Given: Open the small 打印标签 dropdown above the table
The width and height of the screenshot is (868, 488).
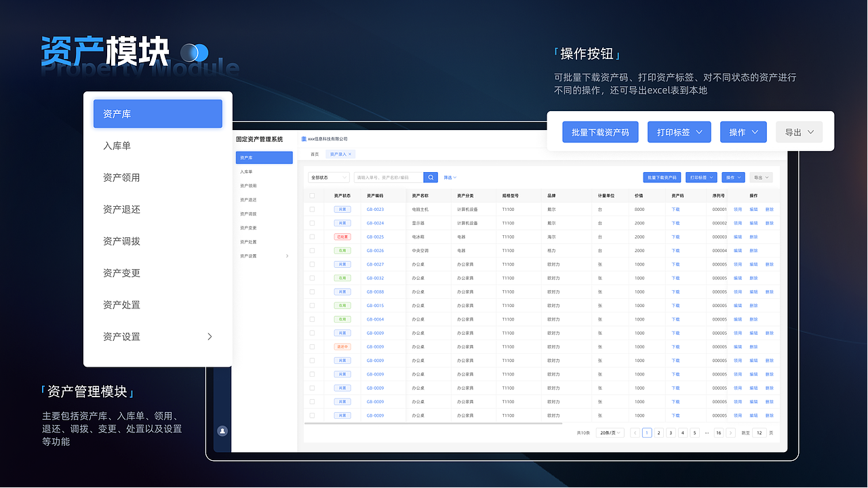Looking at the screenshot, I should [701, 178].
